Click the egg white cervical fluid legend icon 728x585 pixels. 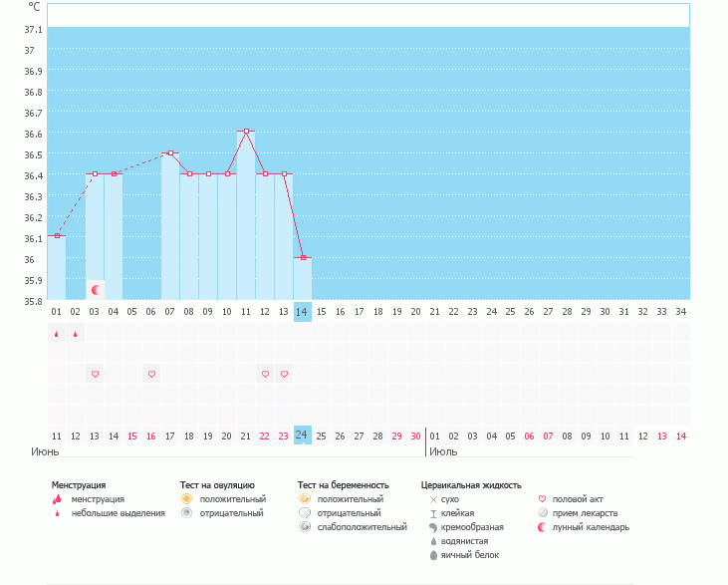433,555
